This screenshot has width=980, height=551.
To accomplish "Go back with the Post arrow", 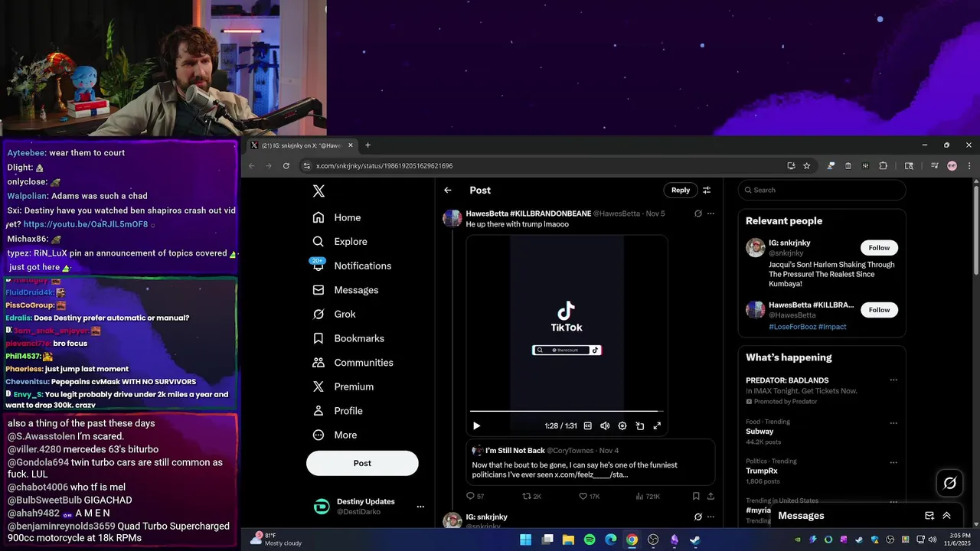I will tap(448, 191).
